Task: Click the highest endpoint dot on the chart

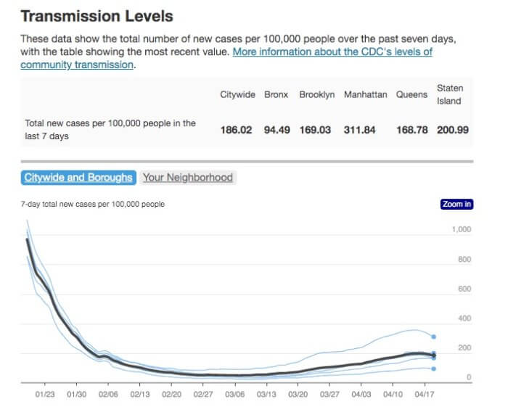Action: [433, 337]
